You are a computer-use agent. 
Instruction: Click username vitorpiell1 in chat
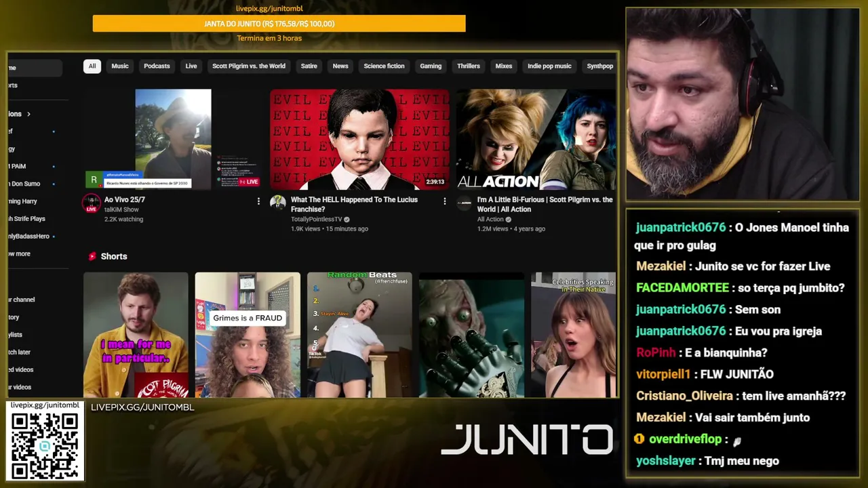tap(663, 374)
